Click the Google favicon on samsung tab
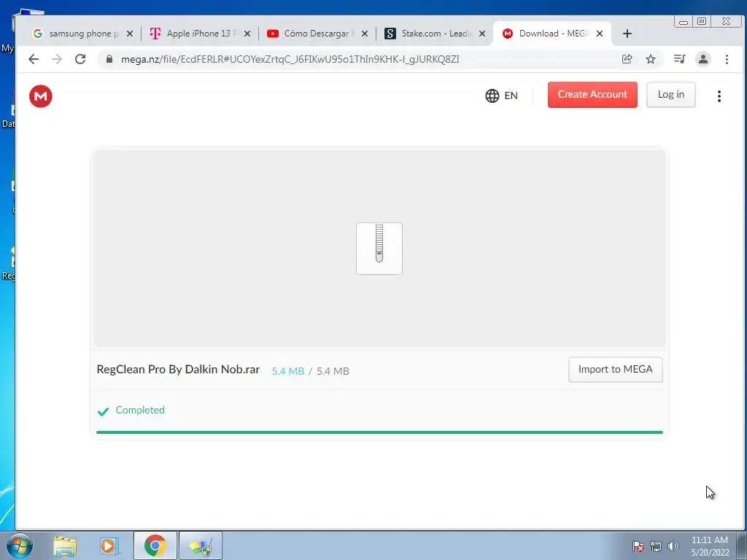 click(x=38, y=34)
